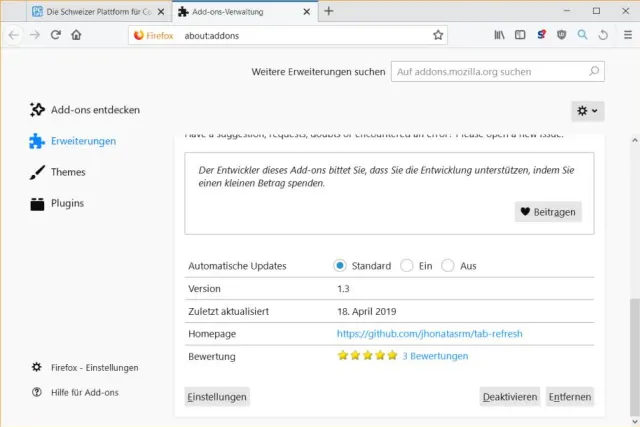Click the scrollbar down arrow
The width and height of the screenshot is (640, 427).
(635, 421)
